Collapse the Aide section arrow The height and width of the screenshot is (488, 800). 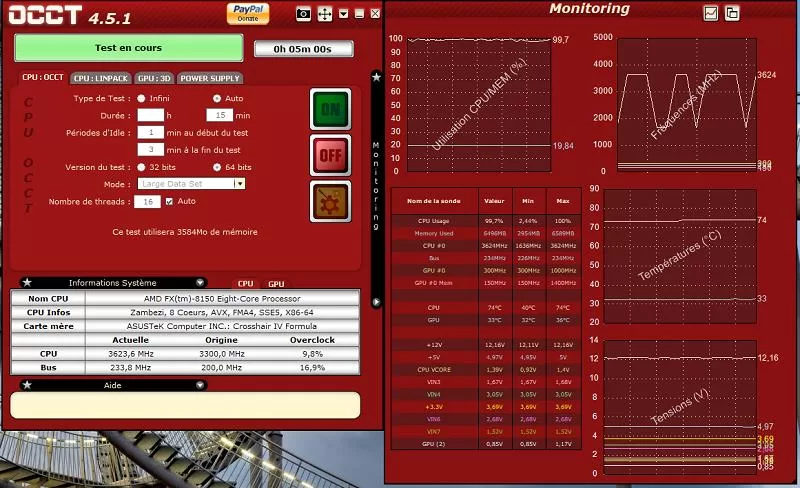click(x=200, y=385)
